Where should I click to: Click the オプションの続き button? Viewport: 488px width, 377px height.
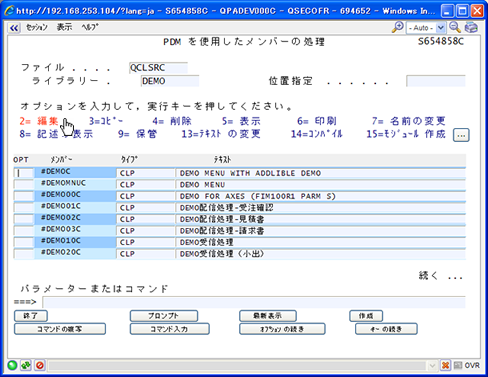[x=282, y=329]
